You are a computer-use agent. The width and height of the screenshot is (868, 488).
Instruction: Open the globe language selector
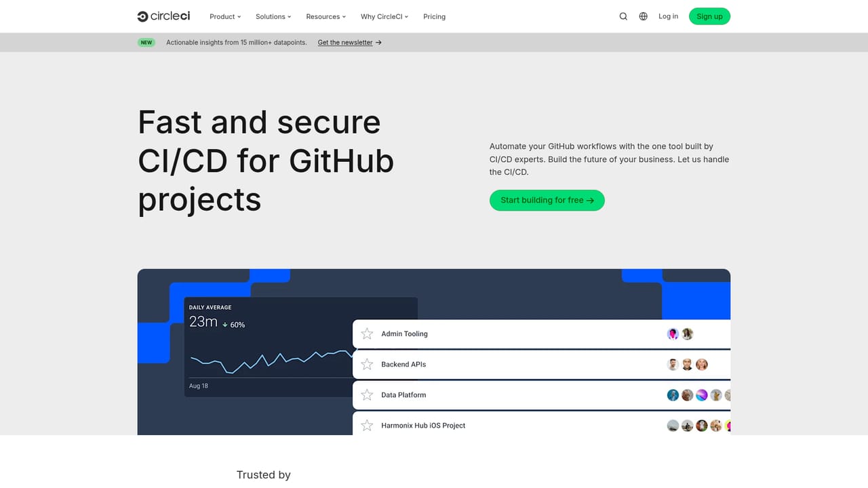pyautogui.click(x=644, y=16)
